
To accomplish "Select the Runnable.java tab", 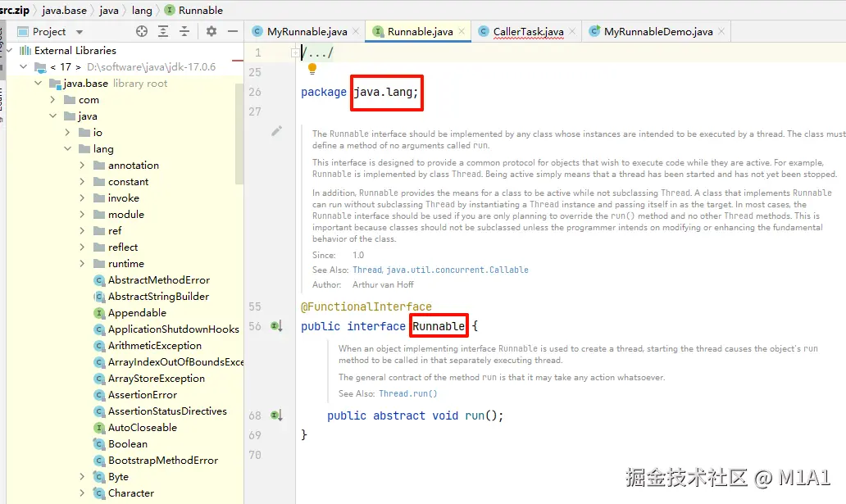I will tap(417, 31).
